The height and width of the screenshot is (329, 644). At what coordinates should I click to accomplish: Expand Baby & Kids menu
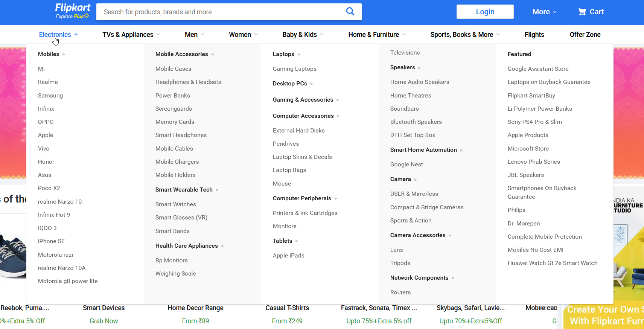[303, 35]
